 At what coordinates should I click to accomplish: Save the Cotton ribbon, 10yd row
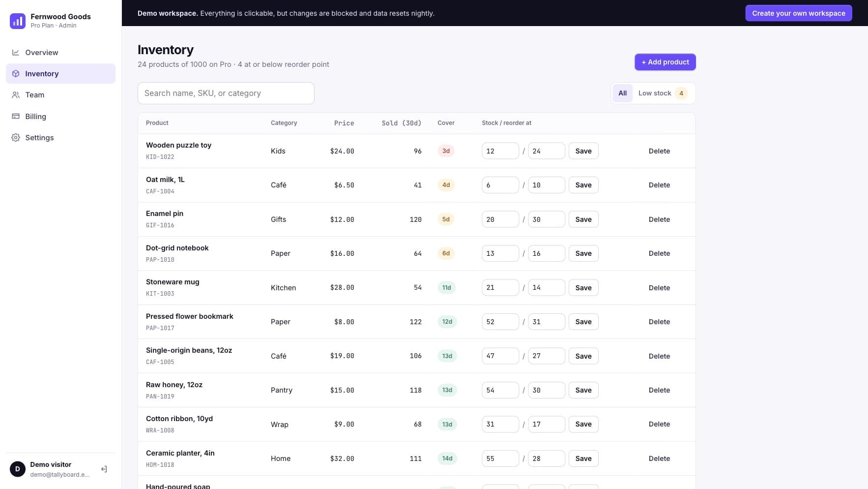tap(583, 424)
